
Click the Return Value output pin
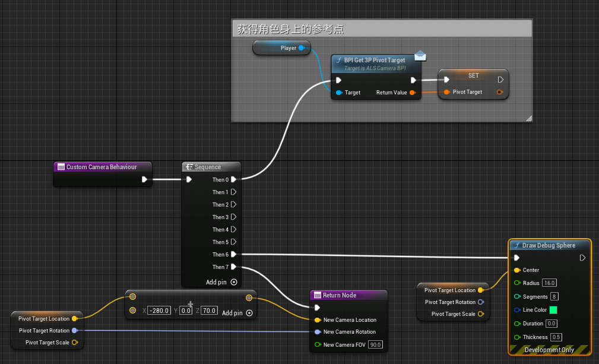pos(413,93)
